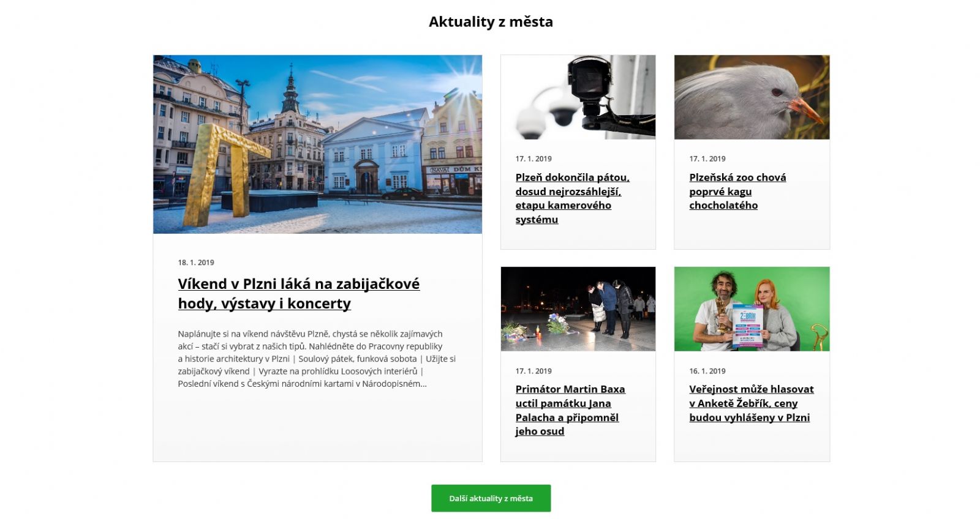
Task: Click the date above the kagu zoo headline
Action: 707,159
